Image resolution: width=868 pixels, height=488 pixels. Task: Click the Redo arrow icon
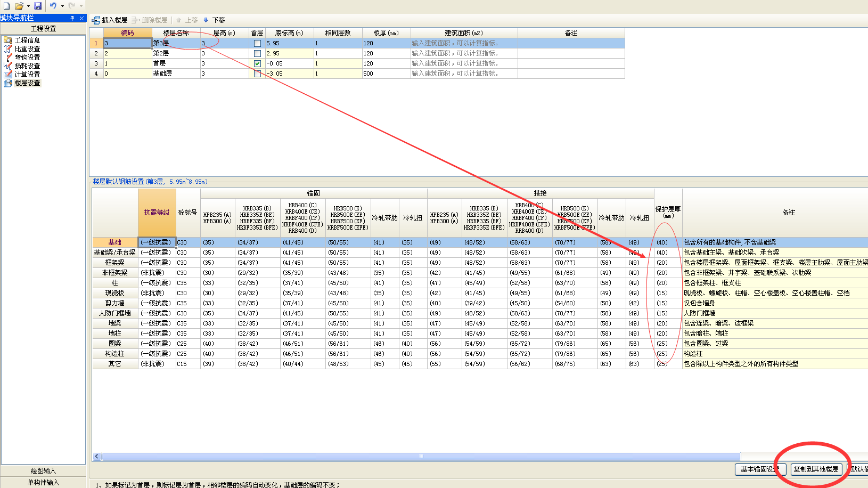point(71,5)
